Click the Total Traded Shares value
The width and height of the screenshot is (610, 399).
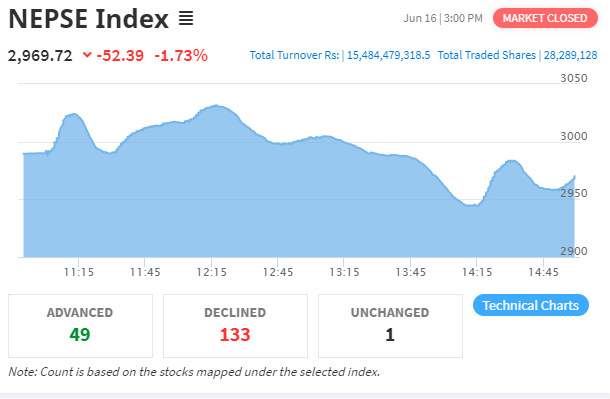pyautogui.click(x=570, y=55)
